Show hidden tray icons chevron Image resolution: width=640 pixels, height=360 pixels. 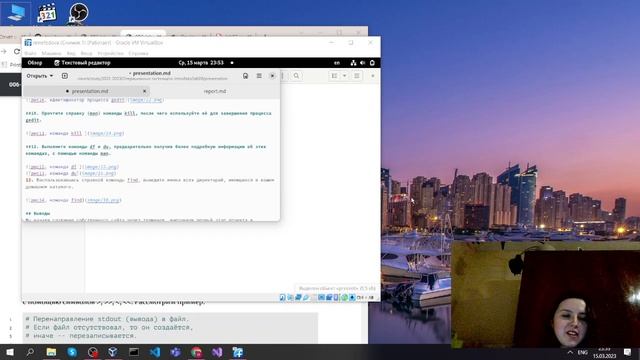pos(570,352)
